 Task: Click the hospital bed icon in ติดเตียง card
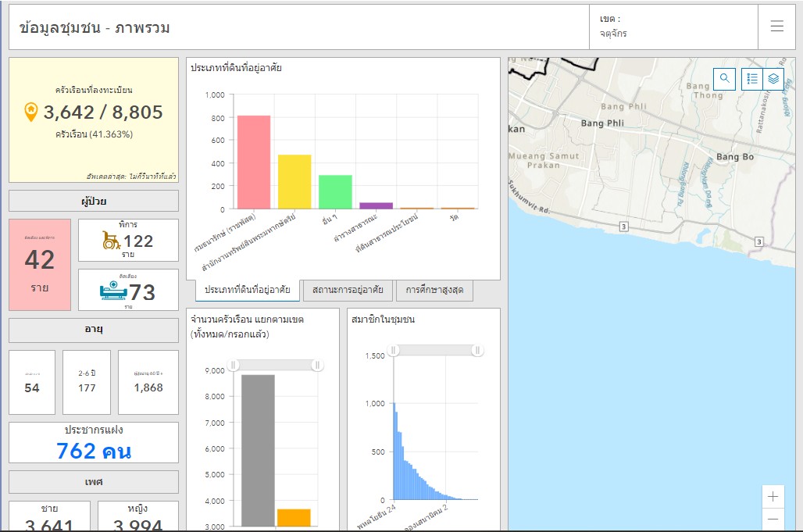pos(113,291)
